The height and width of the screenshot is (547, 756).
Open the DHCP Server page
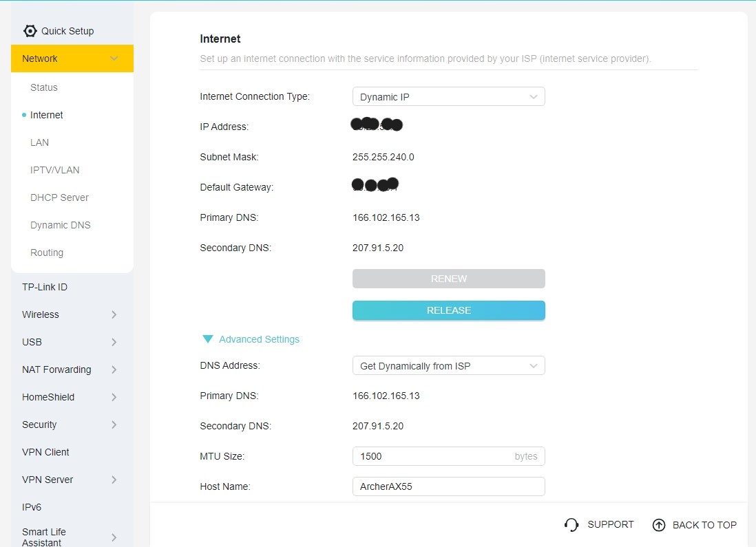coord(59,197)
